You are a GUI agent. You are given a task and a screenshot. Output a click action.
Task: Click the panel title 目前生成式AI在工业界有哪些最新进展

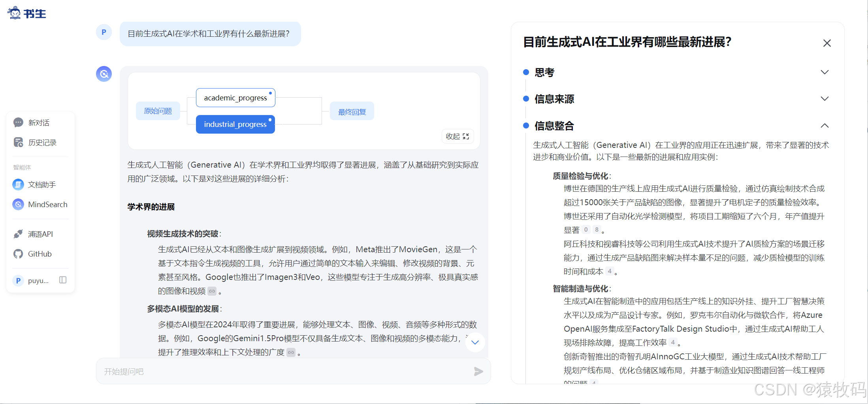pyautogui.click(x=627, y=42)
